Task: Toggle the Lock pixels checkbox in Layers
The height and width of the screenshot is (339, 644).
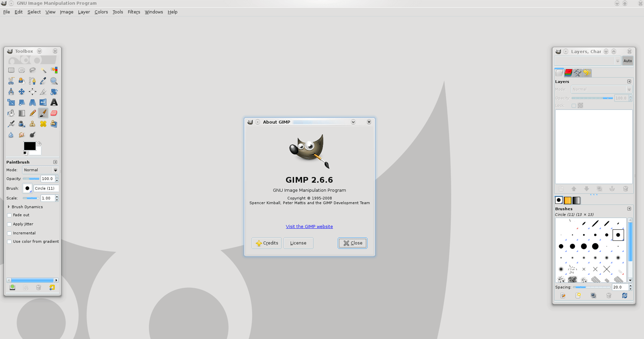Action: pyautogui.click(x=574, y=106)
